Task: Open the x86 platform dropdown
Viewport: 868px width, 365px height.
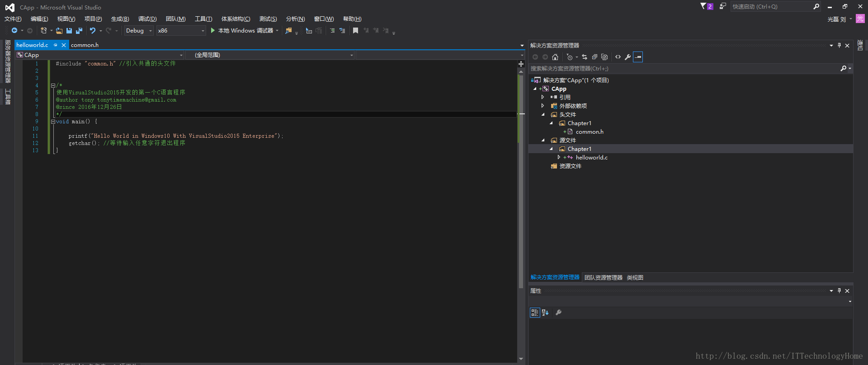Action: 181,31
